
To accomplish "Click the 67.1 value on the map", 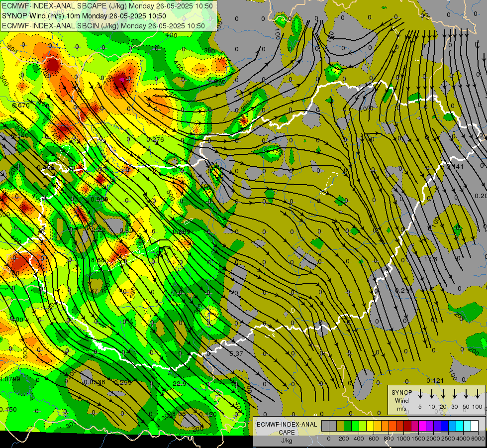I will click(x=97, y=291).
